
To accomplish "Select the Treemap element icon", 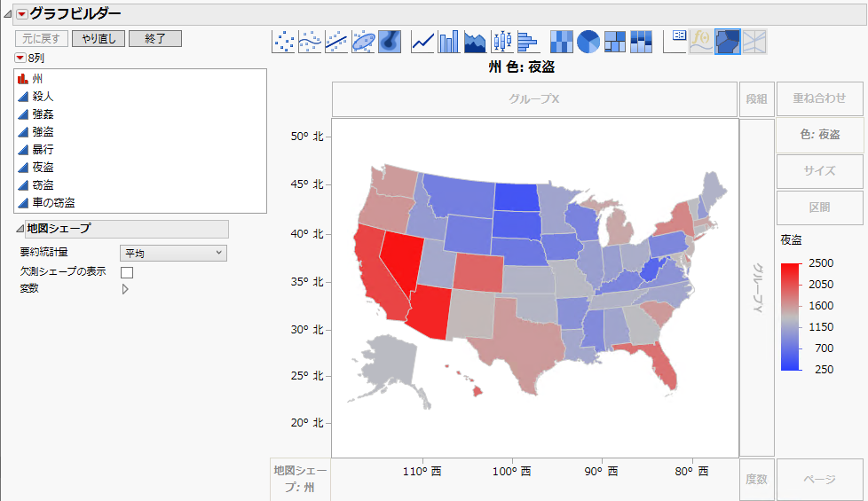I will point(614,42).
